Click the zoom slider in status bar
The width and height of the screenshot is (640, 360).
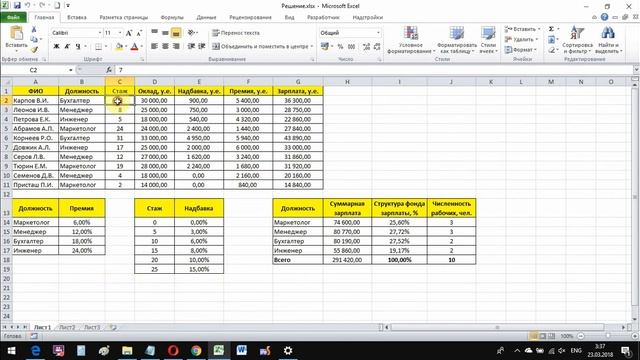(607, 336)
